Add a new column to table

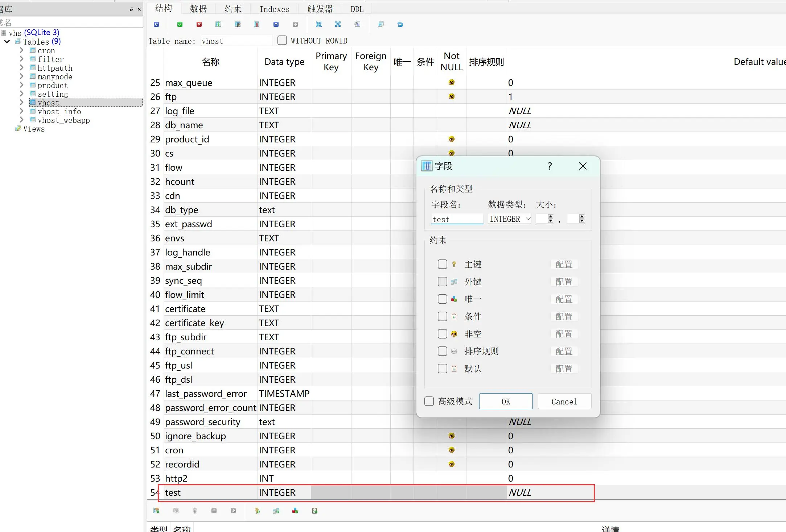tap(218, 24)
